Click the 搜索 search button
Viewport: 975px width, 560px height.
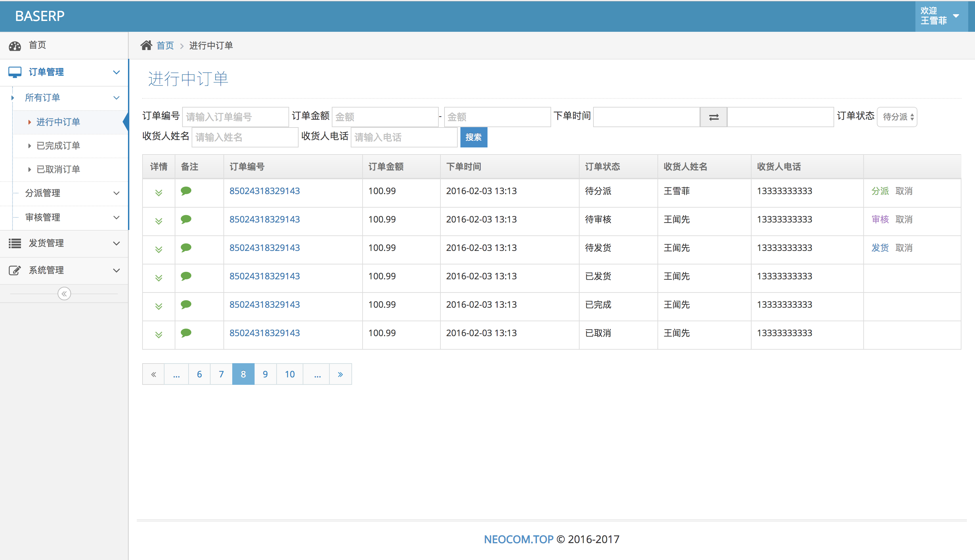coord(474,137)
